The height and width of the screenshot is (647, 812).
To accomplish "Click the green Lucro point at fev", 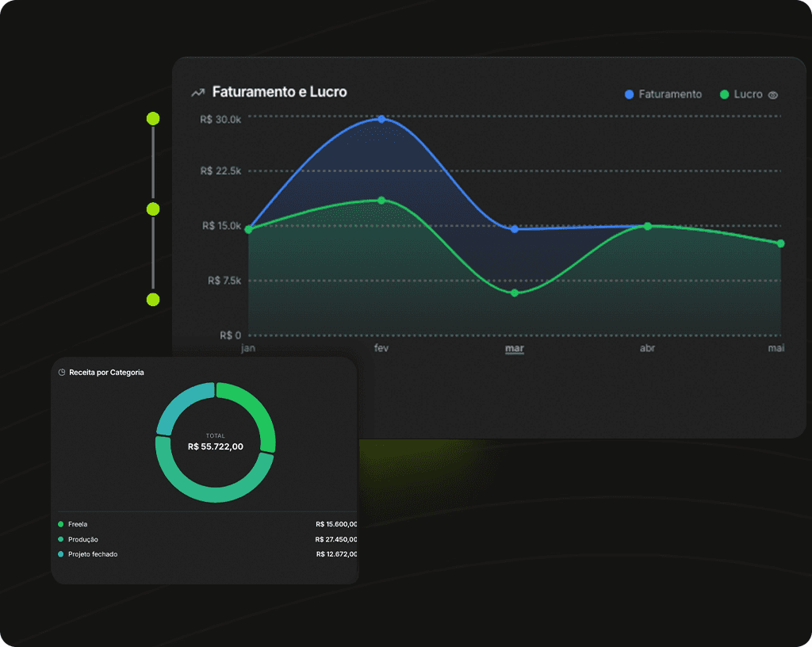I will coord(381,201).
